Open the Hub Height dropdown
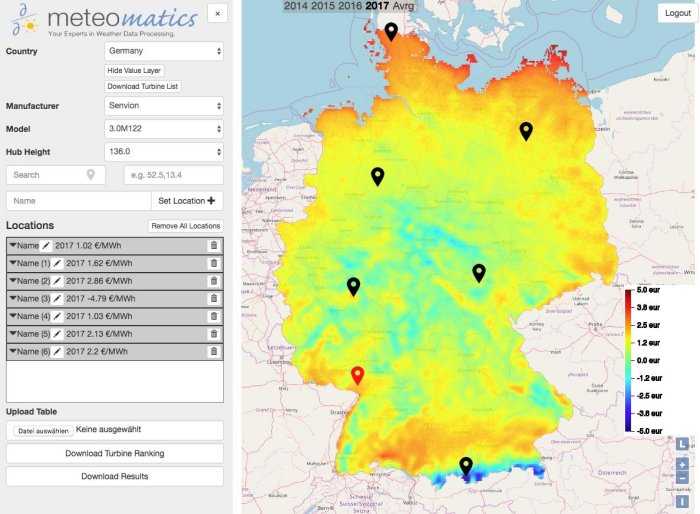This screenshot has height=514, width=700. click(163, 152)
